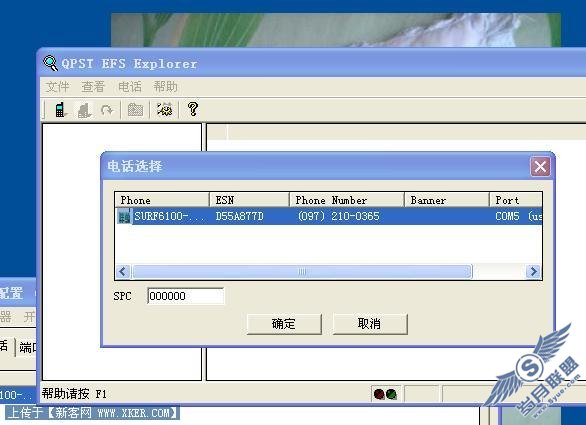
Task: Click ESN value D55A877D
Action: (240, 216)
